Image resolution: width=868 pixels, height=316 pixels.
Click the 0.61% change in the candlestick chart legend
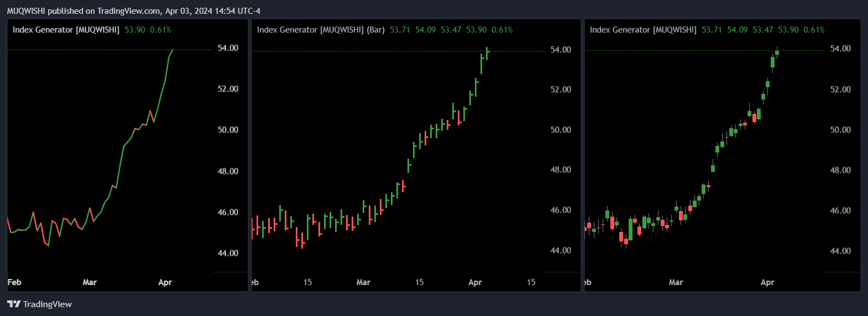point(814,30)
